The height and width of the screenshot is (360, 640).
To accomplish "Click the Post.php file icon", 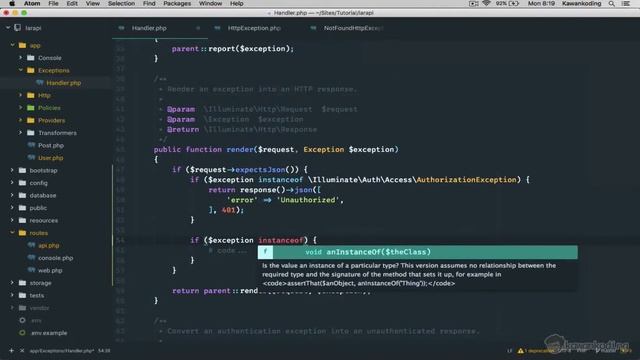I will coord(31,145).
